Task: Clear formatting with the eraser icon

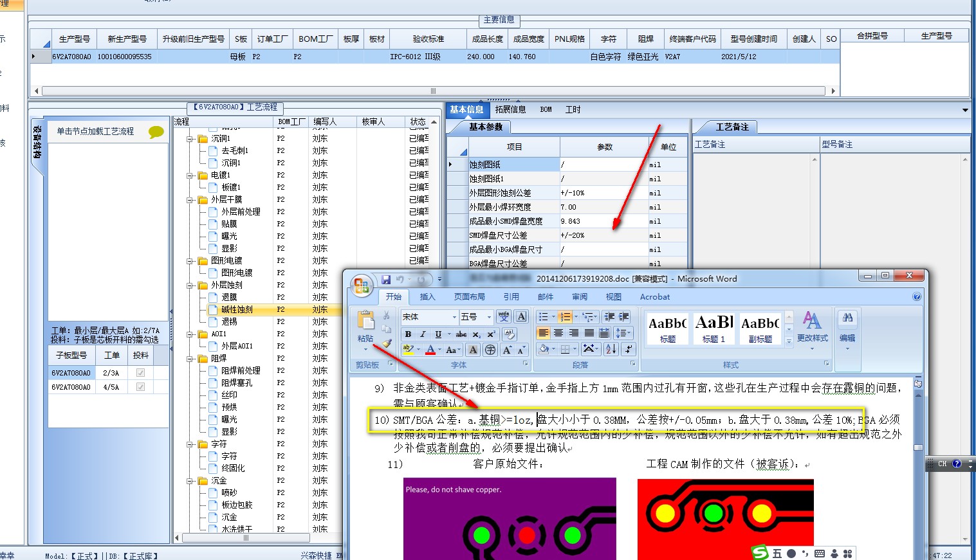Action: click(x=509, y=334)
